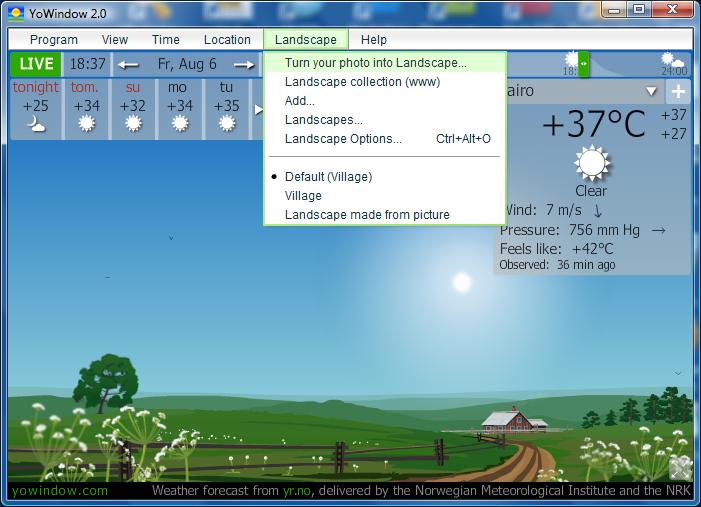Choose the Village landscape option
This screenshot has height=507, width=701.
[303, 196]
